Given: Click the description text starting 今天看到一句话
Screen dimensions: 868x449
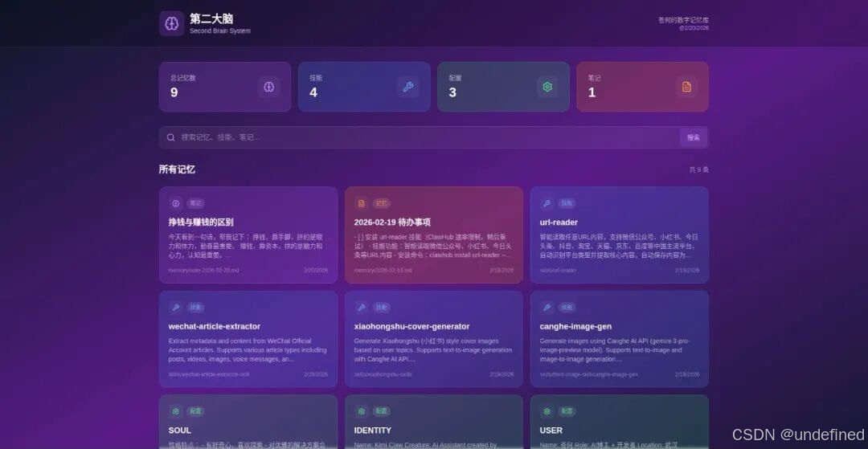Looking at the screenshot, I should 246,246.
